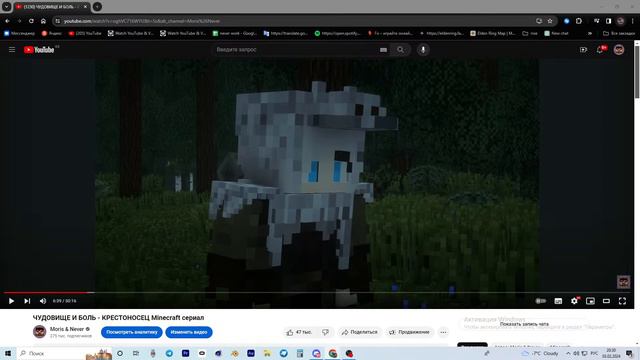Bookmark this page with star icon
The width and height of the screenshot is (640, 360).
click(550, 21)
